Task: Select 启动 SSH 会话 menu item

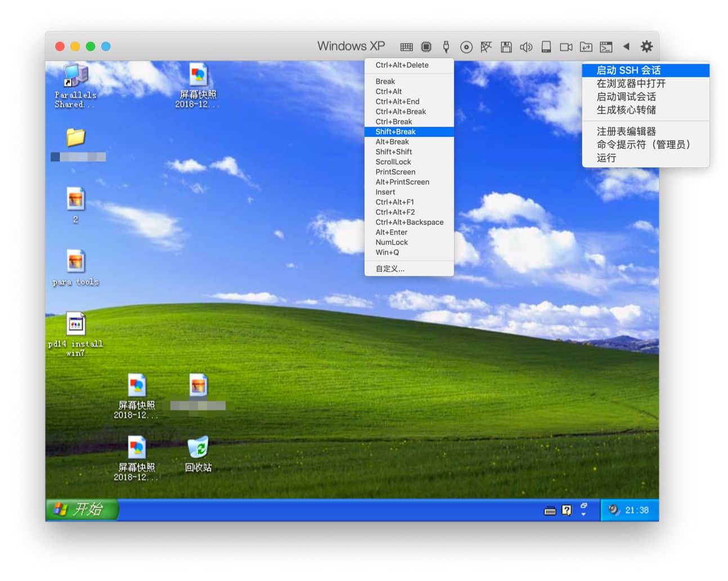Action: (645, 70)
